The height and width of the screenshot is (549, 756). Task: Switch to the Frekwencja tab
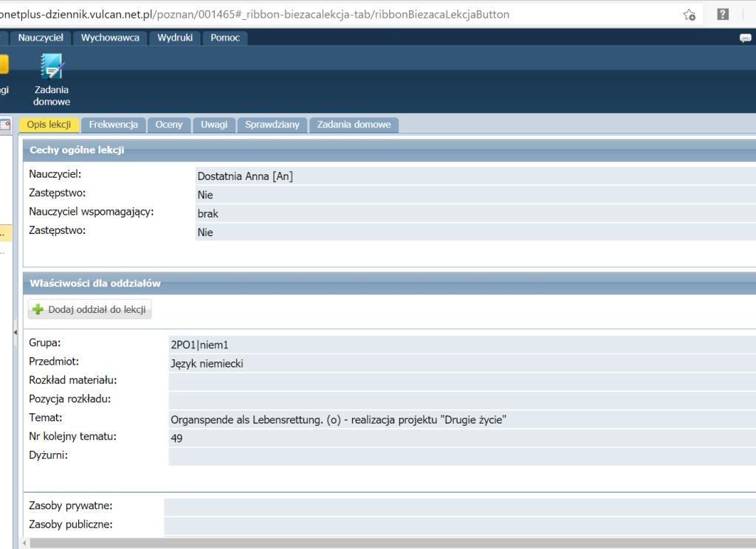[113, 125]
